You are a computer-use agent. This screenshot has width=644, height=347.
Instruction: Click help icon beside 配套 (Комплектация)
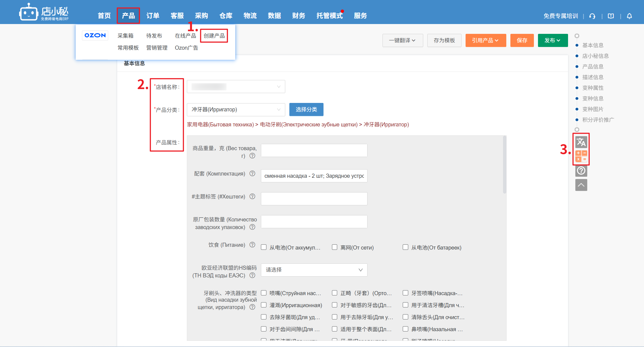252,174
